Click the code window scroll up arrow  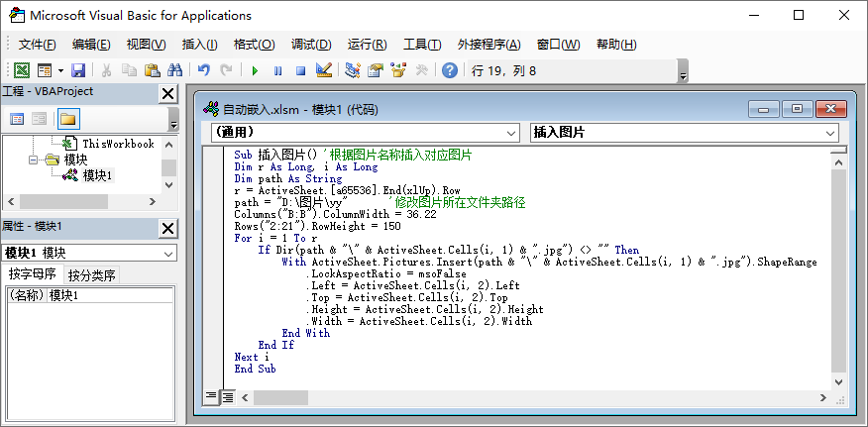pos(838,161)
